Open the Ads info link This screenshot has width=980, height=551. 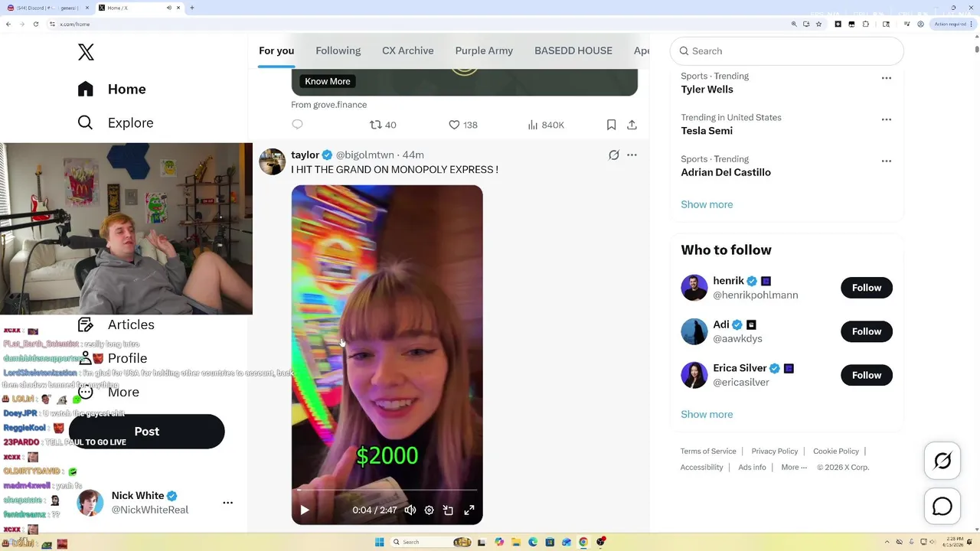point(752,468)
